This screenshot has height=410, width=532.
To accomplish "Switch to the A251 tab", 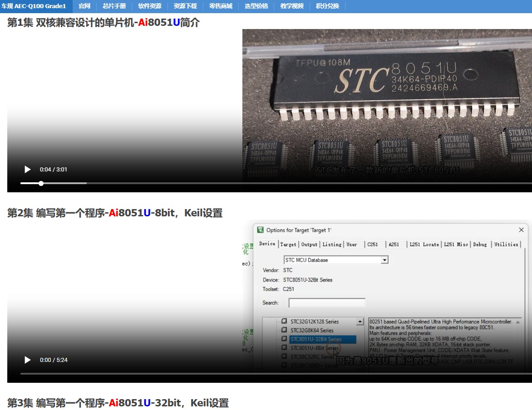I will click(x=394, y=244).
